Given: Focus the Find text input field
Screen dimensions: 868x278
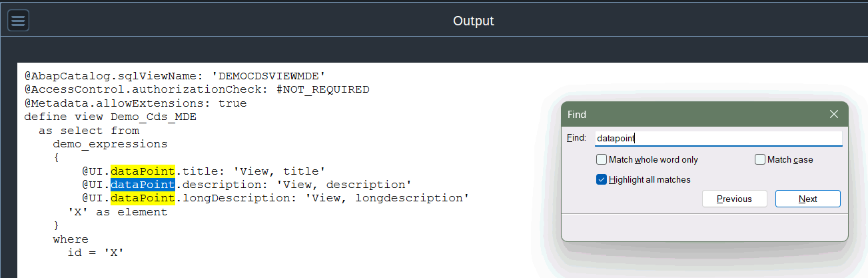Looking at the screenshot, I should (717, 138).
